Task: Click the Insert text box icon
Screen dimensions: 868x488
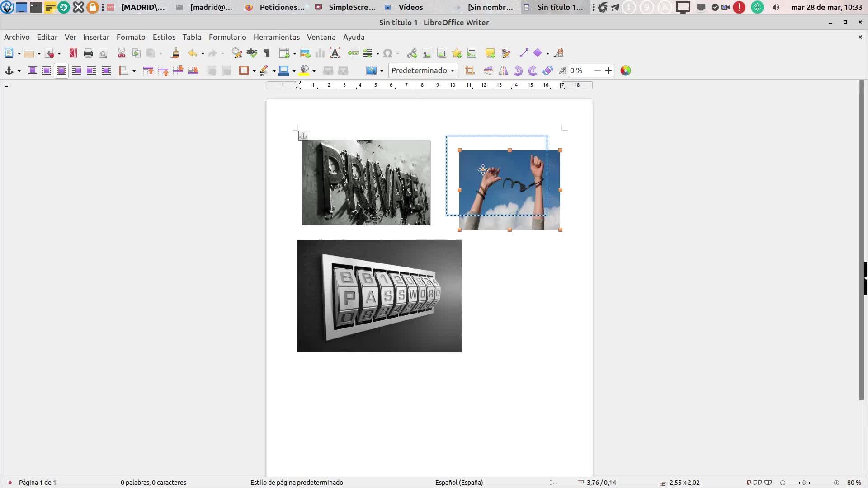Action: coord(335,53)
